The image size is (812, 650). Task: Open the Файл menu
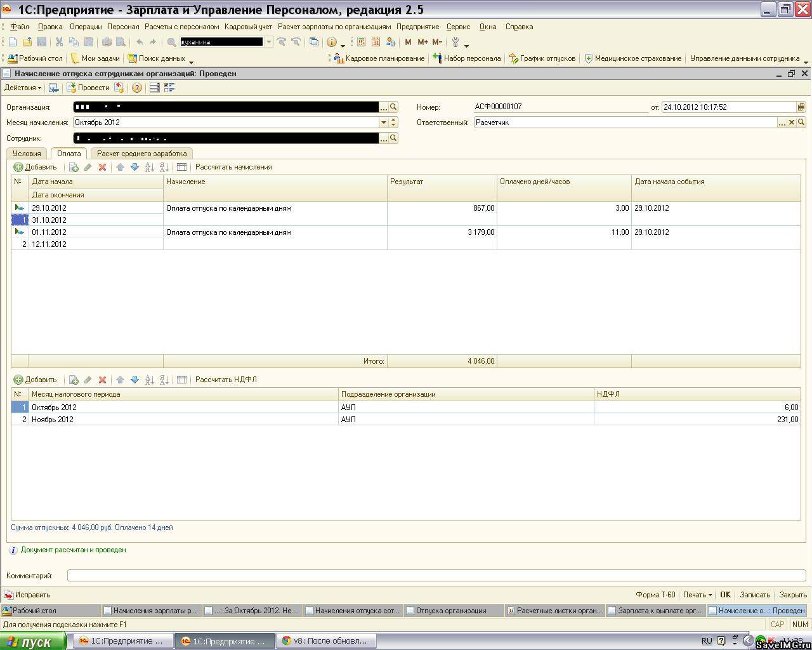coord(20,27)
